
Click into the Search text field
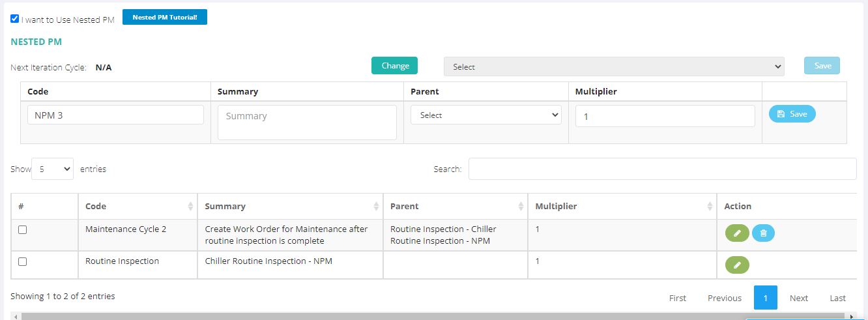[x=662, y=169]
